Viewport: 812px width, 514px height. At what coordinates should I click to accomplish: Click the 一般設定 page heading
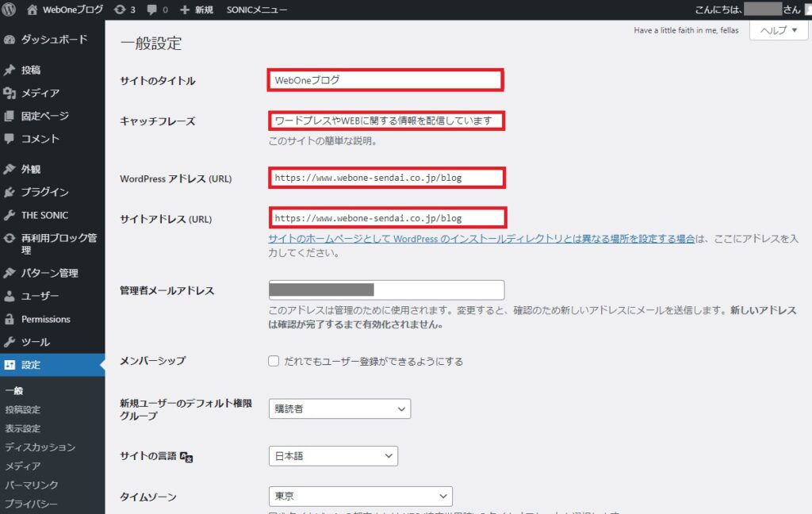151,43
